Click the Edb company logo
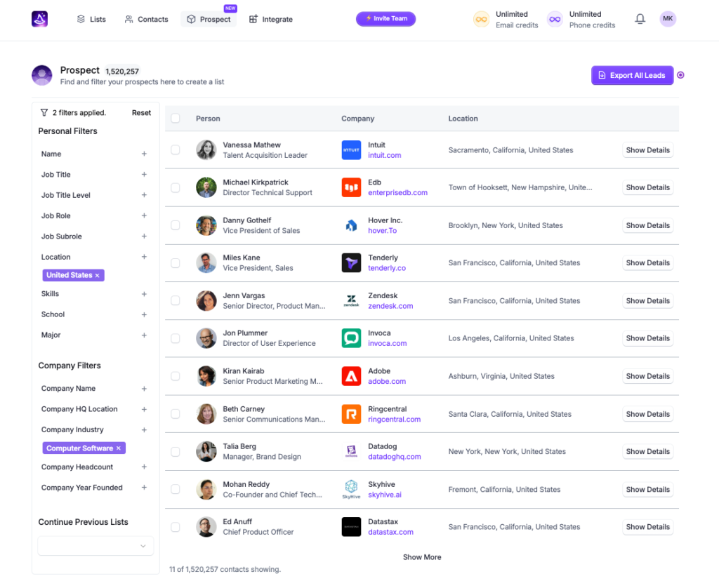 point(351,187)
